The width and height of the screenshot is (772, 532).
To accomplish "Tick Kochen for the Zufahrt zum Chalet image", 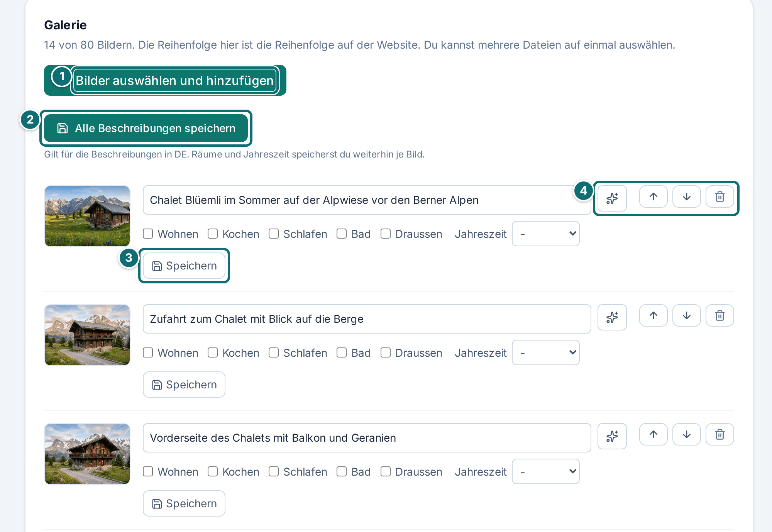I will coord(213,352).
